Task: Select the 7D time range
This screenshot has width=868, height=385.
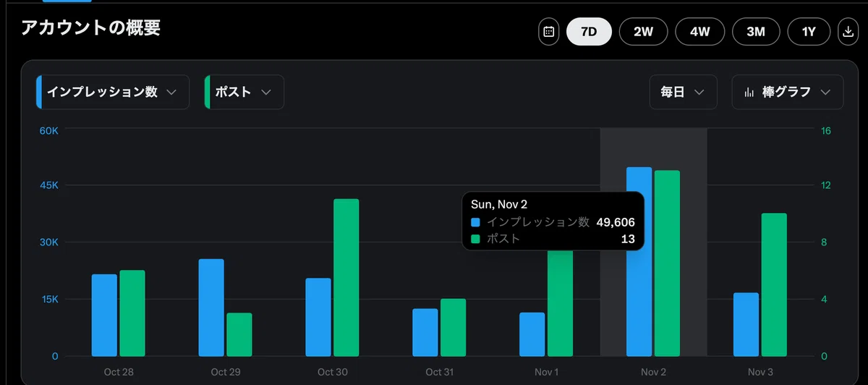Action: point(589,32)
